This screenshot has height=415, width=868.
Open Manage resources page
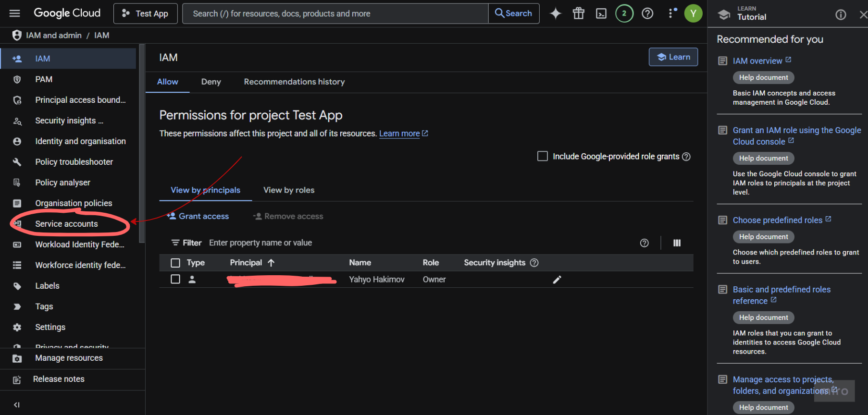click(73, 358)
